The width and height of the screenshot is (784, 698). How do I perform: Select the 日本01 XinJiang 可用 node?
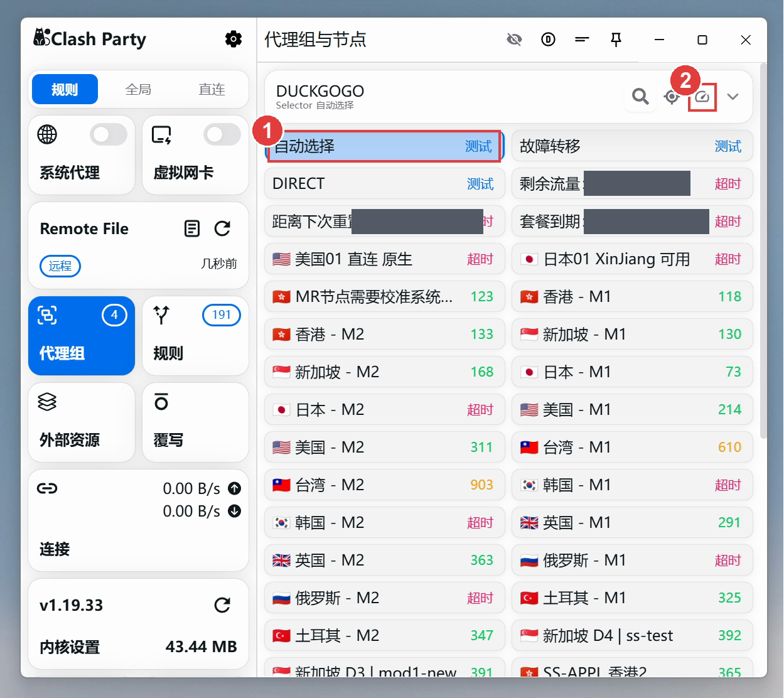(x=632, y=259)
